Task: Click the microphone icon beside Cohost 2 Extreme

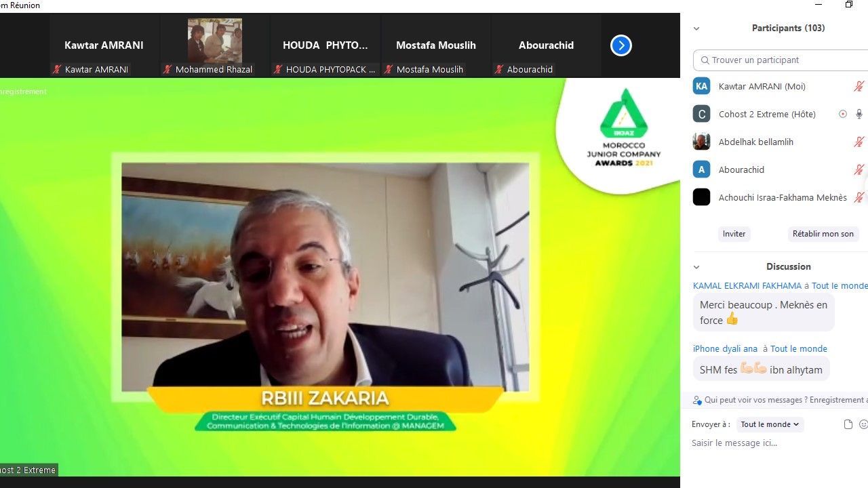Action: point(859,114)
